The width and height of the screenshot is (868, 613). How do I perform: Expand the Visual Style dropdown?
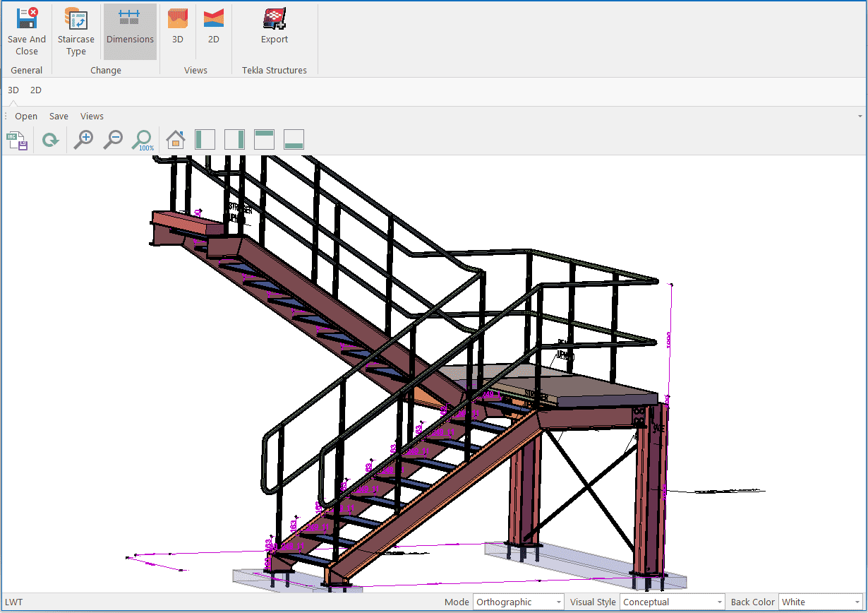click(x=672, y=602)
